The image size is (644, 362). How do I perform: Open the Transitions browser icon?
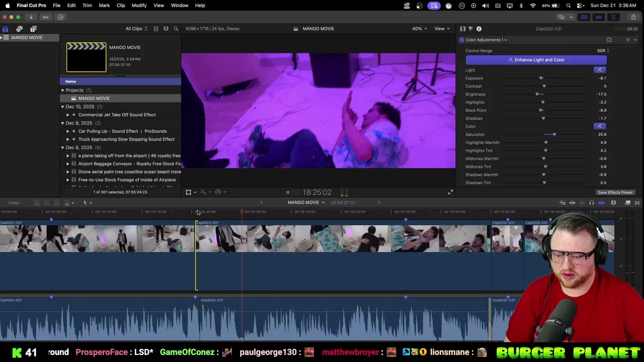[637, 203]
